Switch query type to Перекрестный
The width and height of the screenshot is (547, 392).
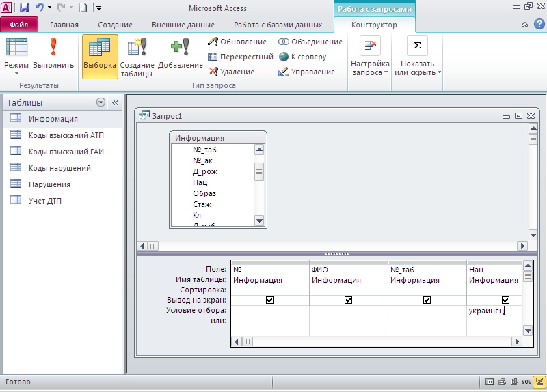point(241,57)
